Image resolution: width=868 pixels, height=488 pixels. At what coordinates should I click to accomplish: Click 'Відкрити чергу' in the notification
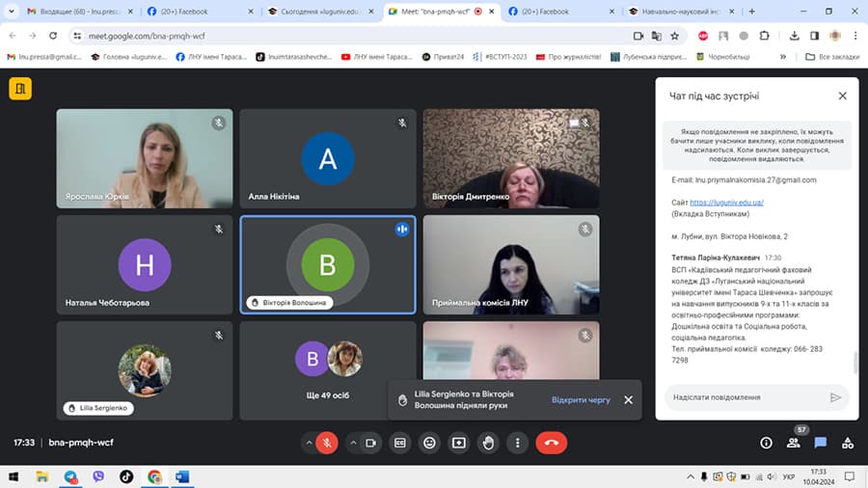(x=581, y=399)
